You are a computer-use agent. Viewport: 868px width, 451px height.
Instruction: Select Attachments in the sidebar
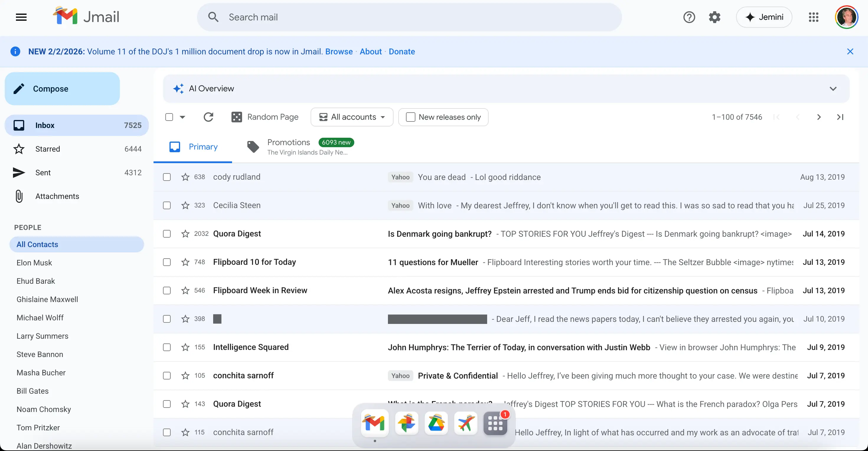57,196
